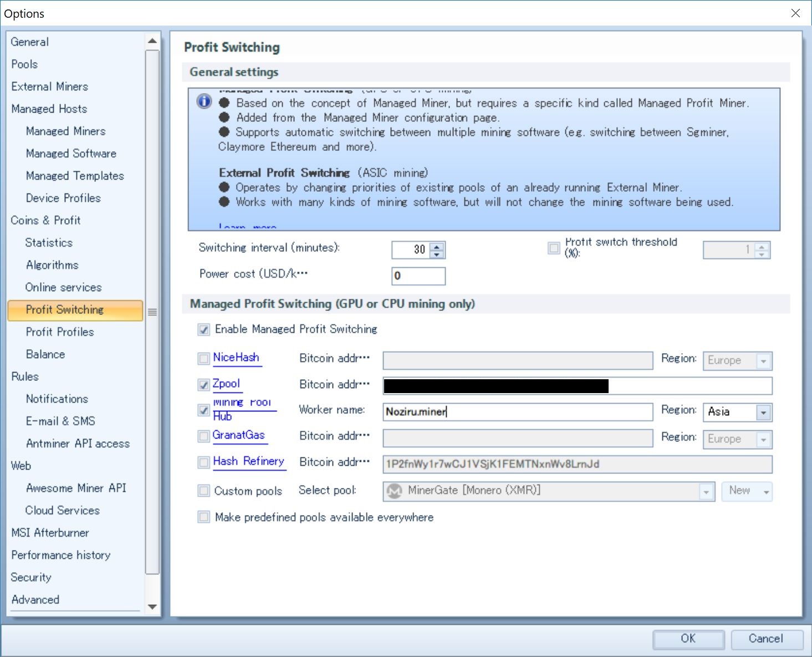This screenshot has height=657, width=812.
Task: Open Performance history settings
Action: point(61,555)
